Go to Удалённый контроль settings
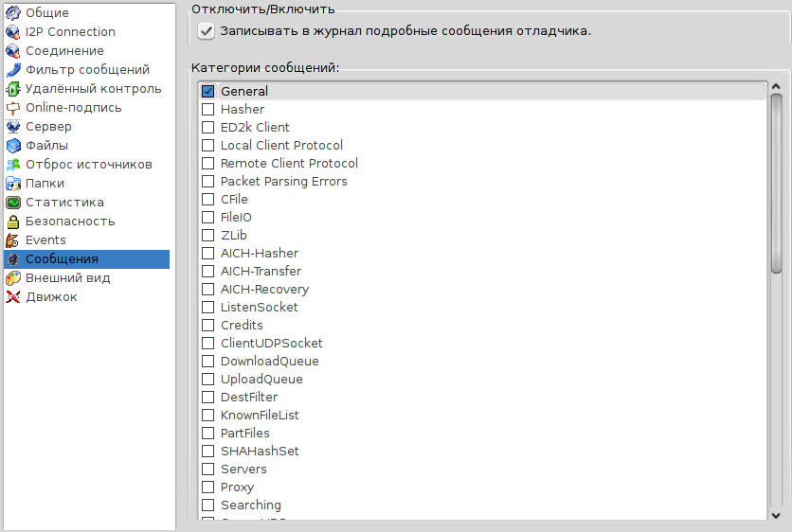This screenshot has width=792, height=532. 94,89
